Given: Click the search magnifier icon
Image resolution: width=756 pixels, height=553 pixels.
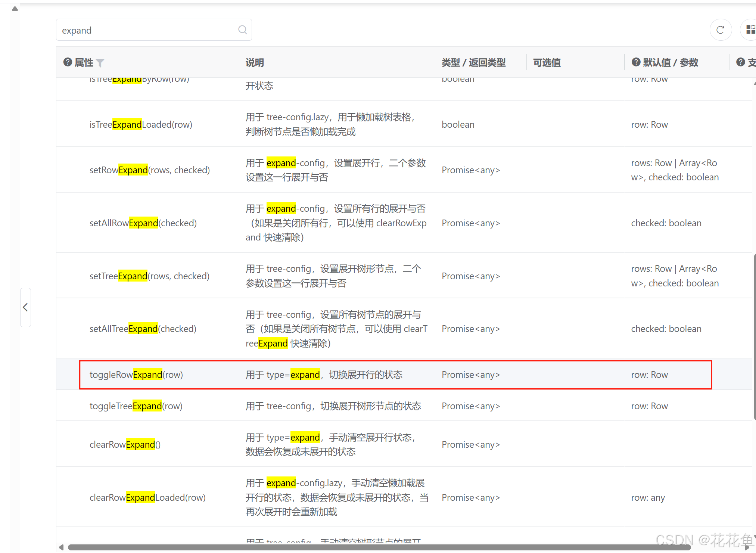Looking at the screenshot, I should 242,30.
